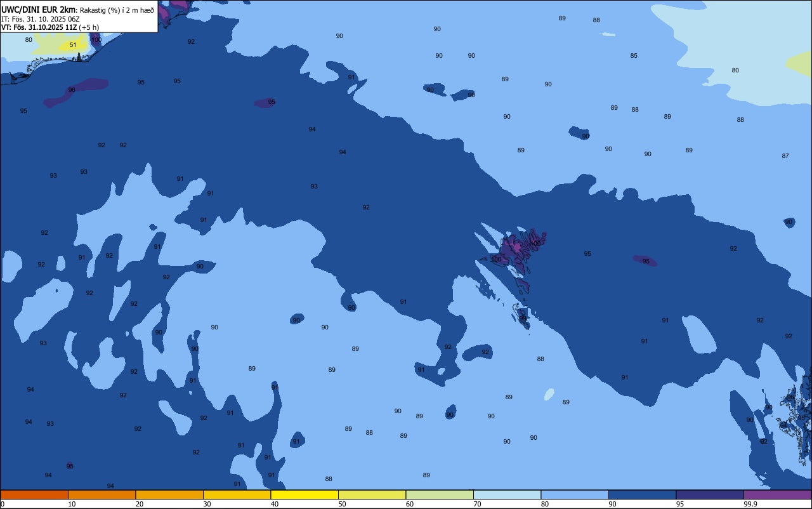This screenshot has width=812, height=509.
Task: Click the 70–80 pale blue legend swatch
Action: pos(507,494)
